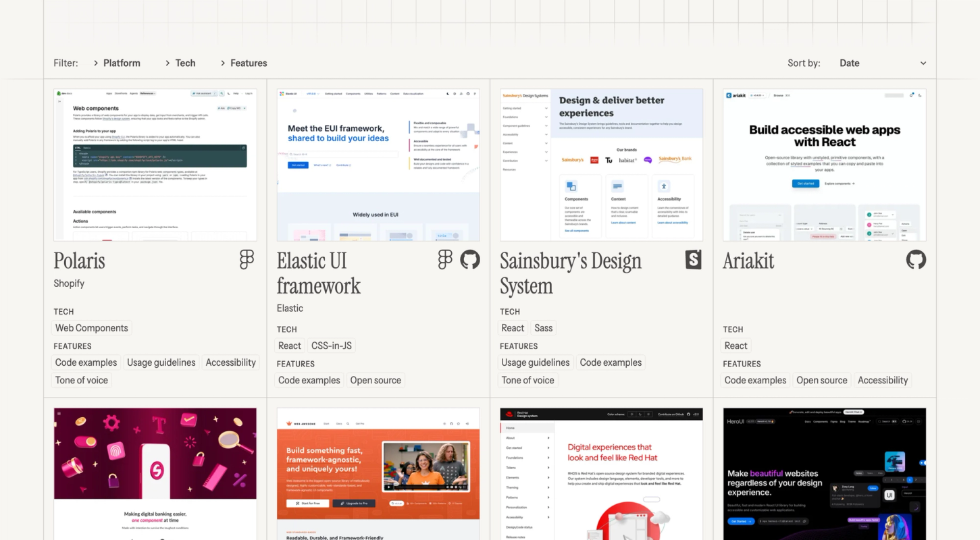Click the React tag on Elastic UI card

(x=290, y=346)
